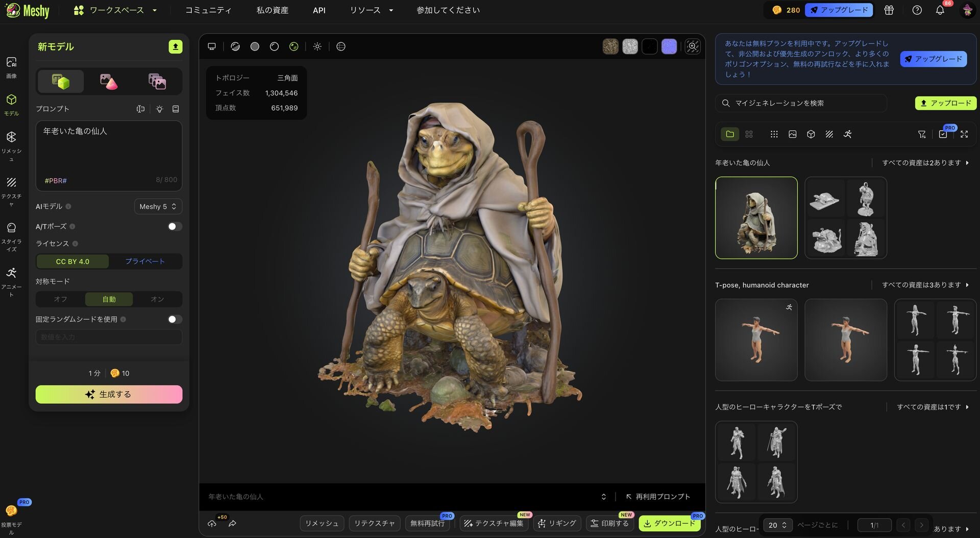Open コミュニティ menu item
This screenshot has height=538, width=980.
click(x=208, y=10)
